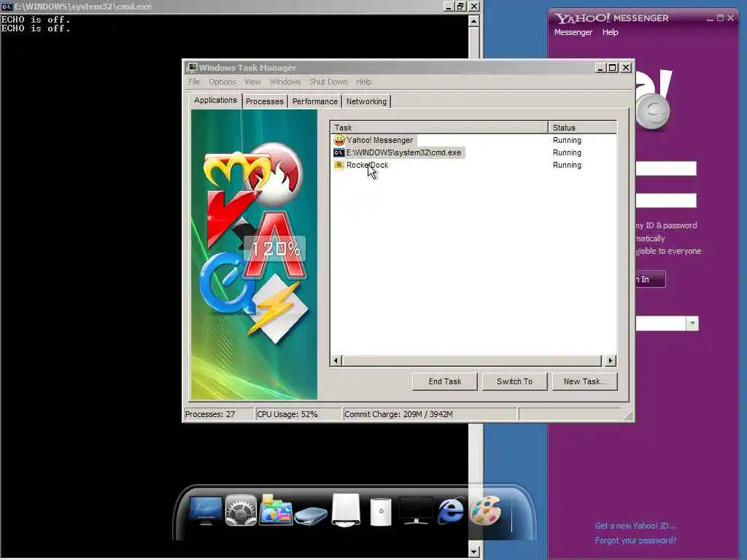
Task: Minimize the Windows Task Manager window
Action: [600, 68]
